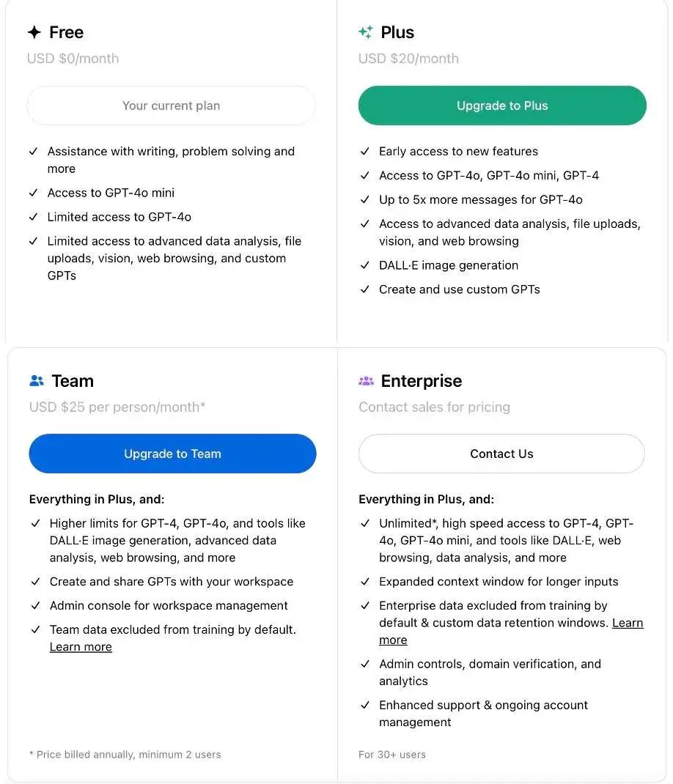Click the "Upgrade to Team" button
673x784 pixels.
(172, 454)
